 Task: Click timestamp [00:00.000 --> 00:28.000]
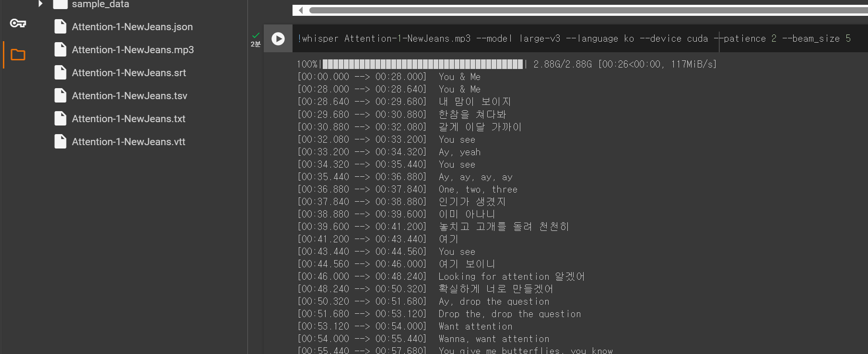362,77
